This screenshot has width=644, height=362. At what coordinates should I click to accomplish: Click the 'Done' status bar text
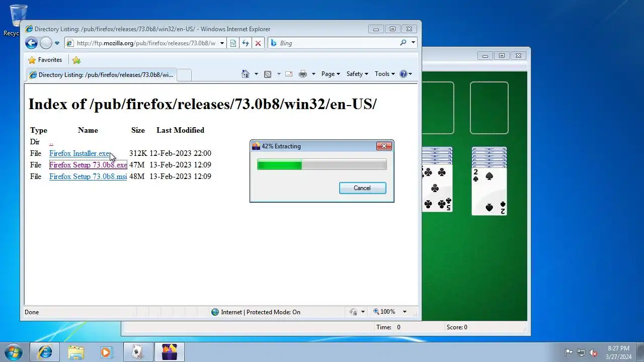coord(32,312)
